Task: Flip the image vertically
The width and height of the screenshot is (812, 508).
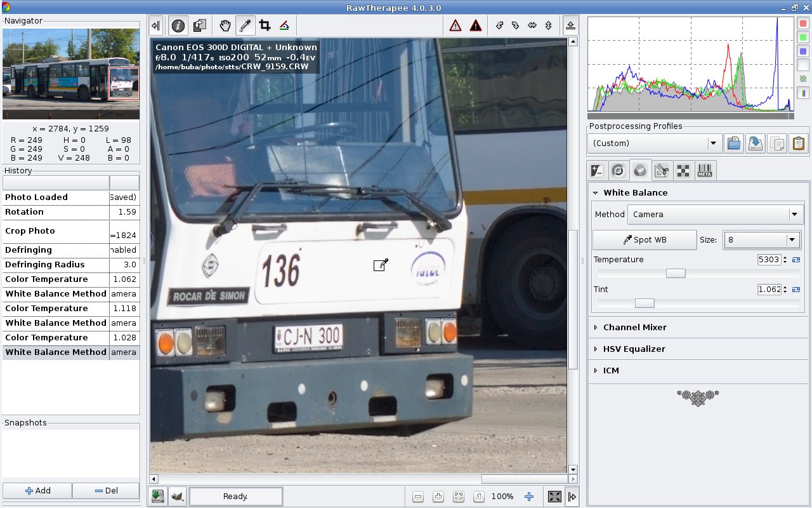Action: [548, 26]
